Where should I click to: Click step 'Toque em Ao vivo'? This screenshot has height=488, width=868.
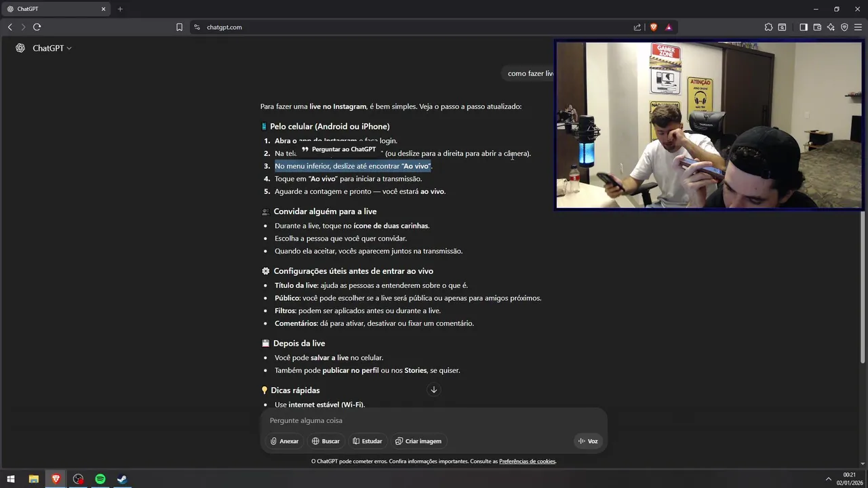348,179
